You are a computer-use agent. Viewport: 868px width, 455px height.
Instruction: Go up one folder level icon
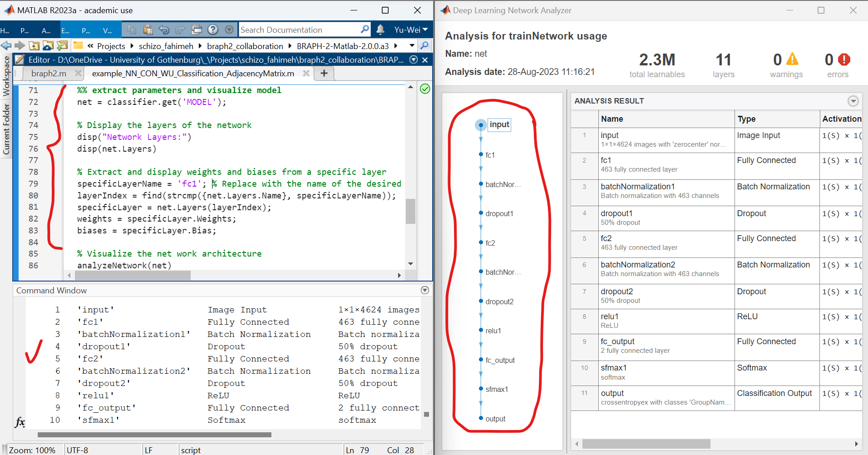coord(34,46)
